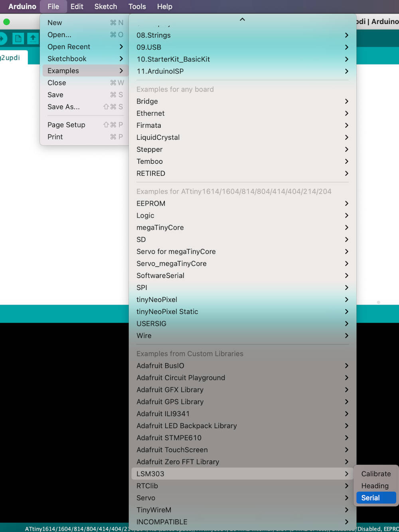Choose Save As... in File menu

click(85, 107)
